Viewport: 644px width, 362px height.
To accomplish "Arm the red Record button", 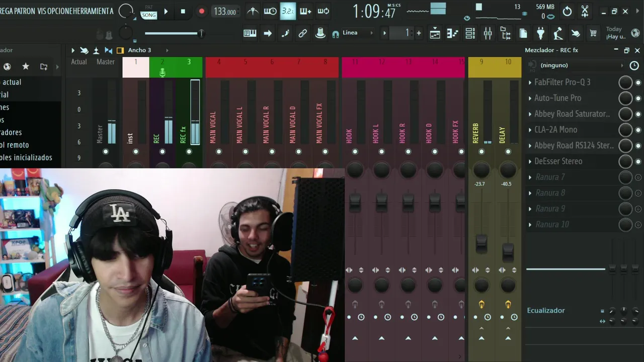I will coord(201,11).
